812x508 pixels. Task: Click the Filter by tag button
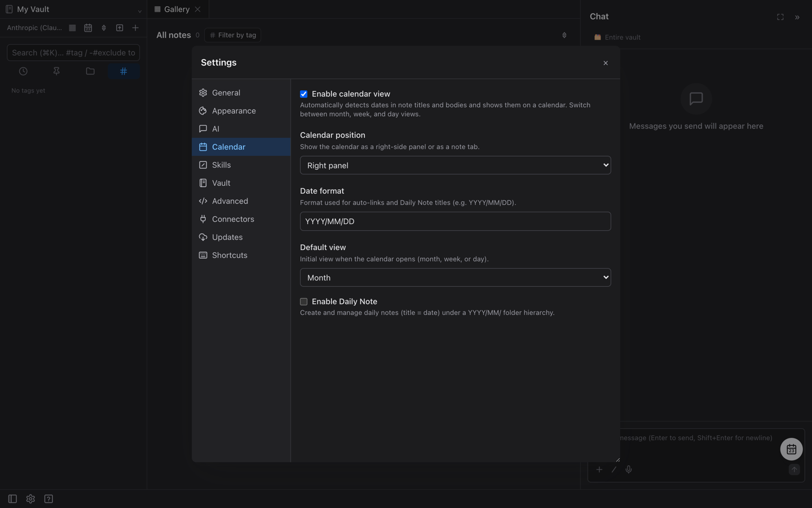coord(232,35)
